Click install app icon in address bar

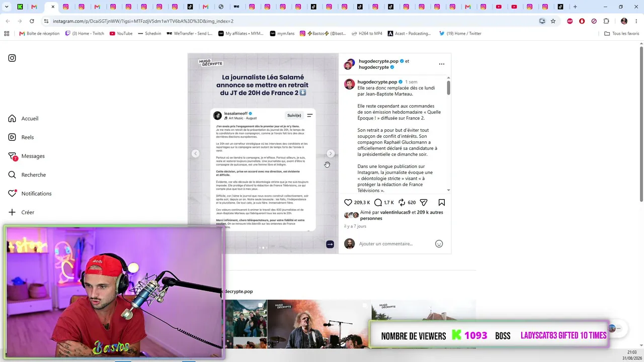pos(542,21)
